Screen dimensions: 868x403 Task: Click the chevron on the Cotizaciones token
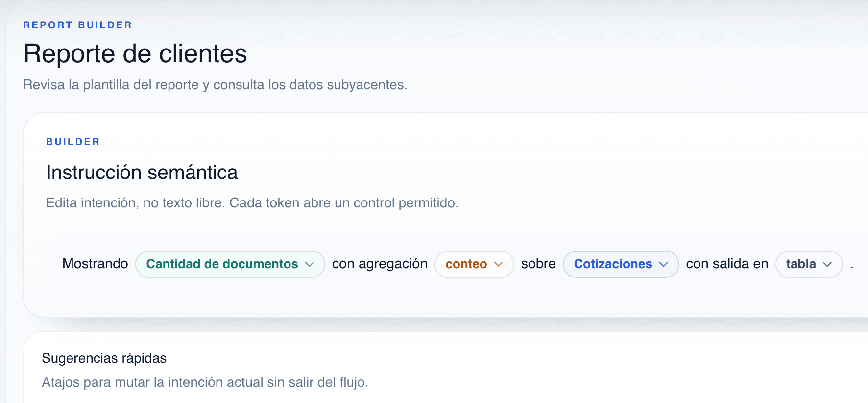[x=665, y=264]
